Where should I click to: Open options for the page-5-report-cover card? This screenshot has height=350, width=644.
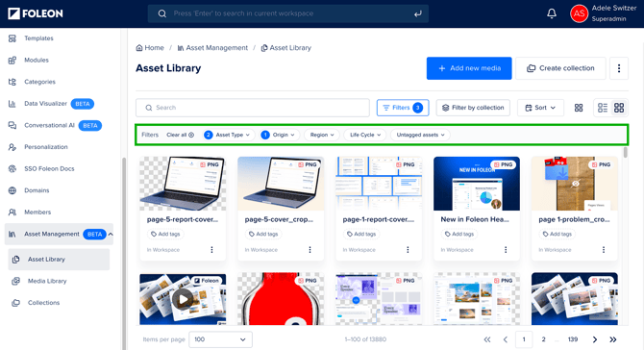(x=211, y=250)
